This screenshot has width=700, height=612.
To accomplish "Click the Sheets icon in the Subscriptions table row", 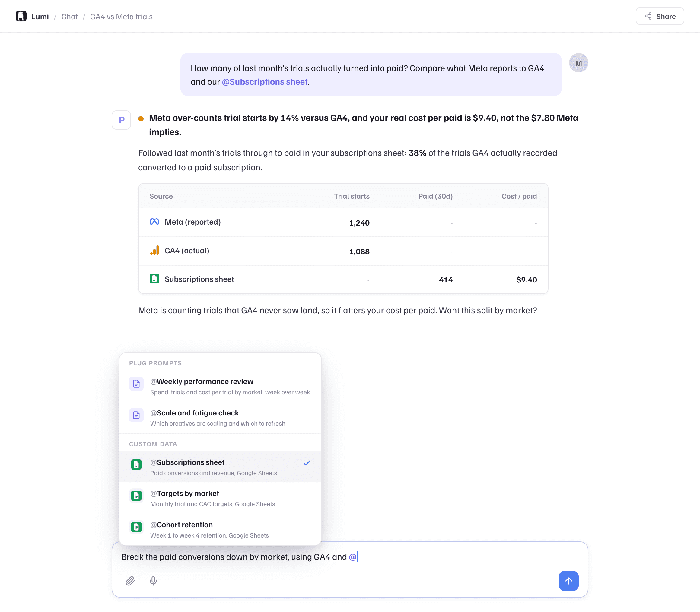I will 154,279.
